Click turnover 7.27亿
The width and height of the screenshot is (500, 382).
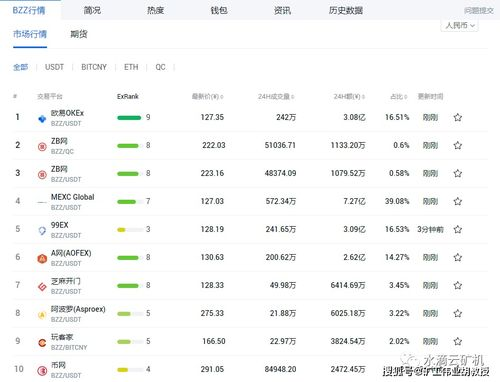(x=354, y=201)
